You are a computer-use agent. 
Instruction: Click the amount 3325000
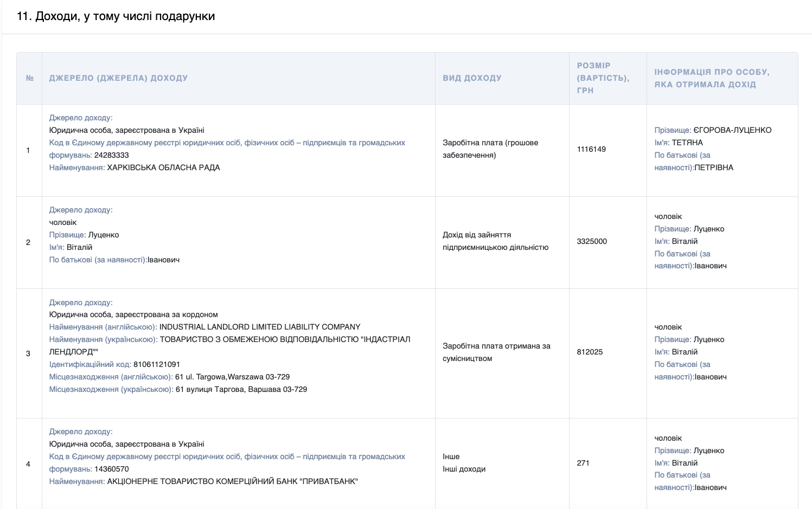pos(592,241)
